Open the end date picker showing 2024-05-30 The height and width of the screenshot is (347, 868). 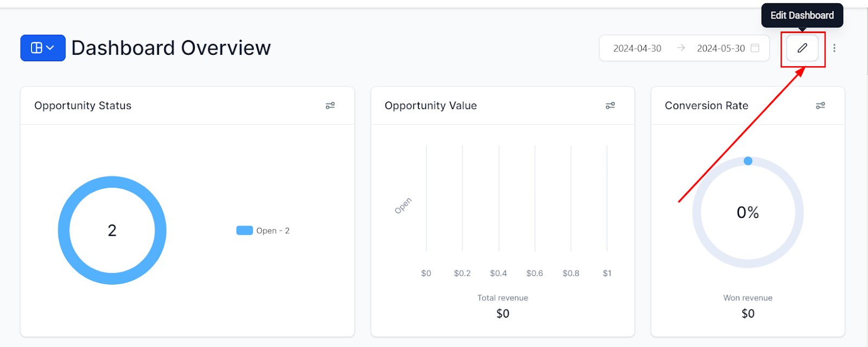pos(720,48)
